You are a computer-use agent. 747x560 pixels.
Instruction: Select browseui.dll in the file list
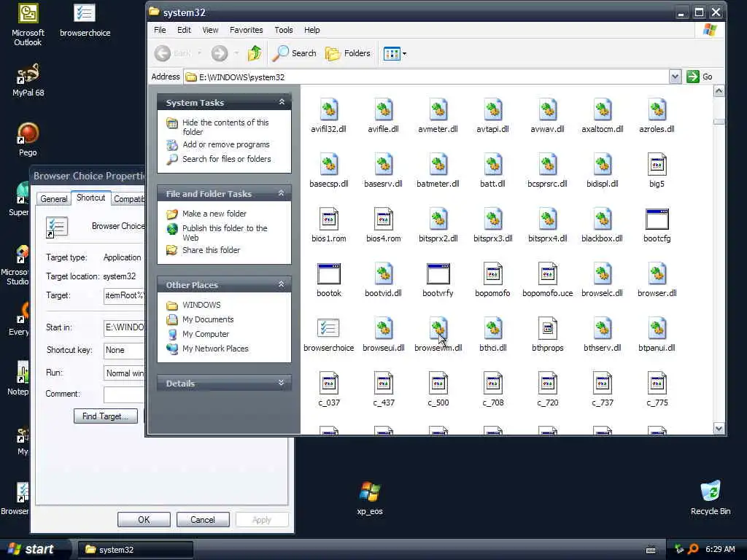coord(383,335)
